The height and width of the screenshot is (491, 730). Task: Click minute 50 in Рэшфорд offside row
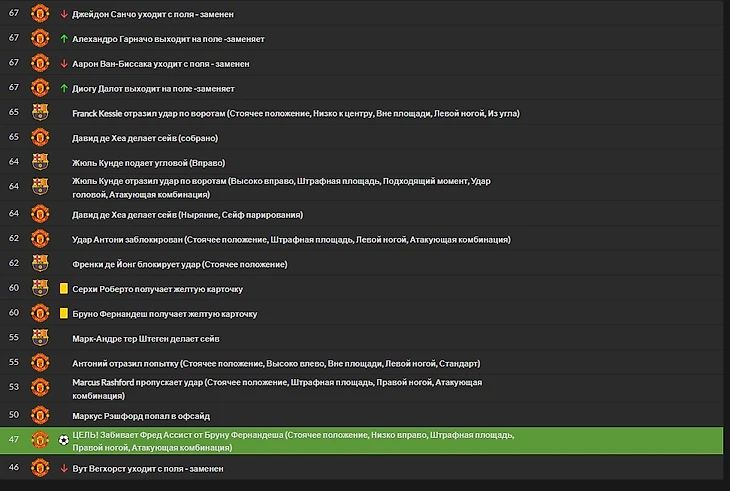click(14, 414)
